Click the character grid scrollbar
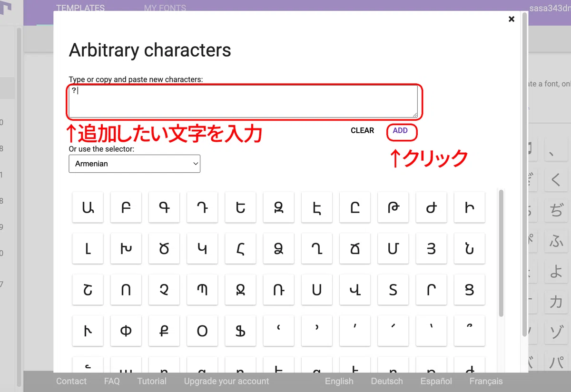The height and width of the screenshot is (392, 571). tap(501, 252)
